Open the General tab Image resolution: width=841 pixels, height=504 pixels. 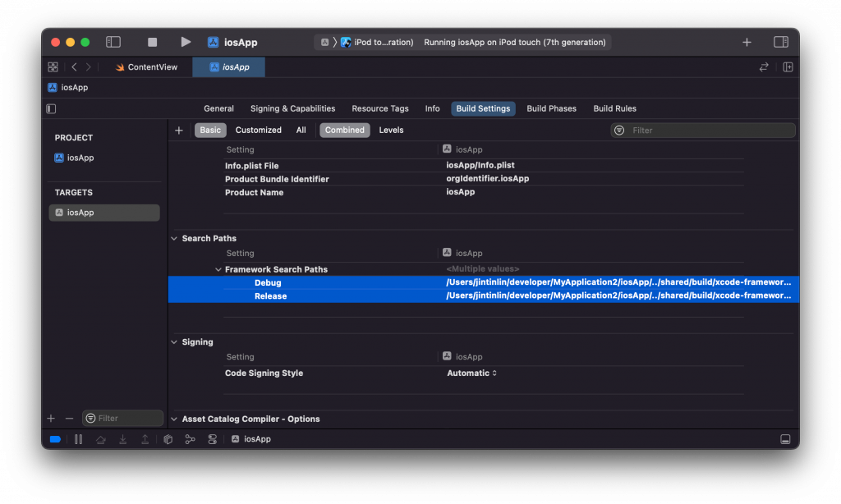click(x=218, y=108)
